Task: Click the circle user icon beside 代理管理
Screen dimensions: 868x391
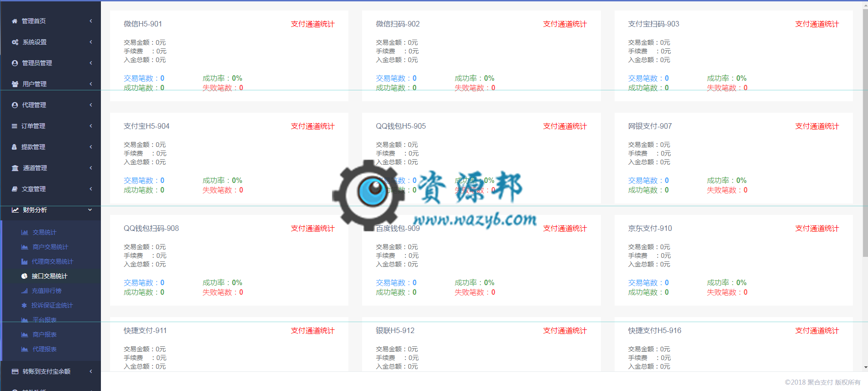Action: coord(15,105)
